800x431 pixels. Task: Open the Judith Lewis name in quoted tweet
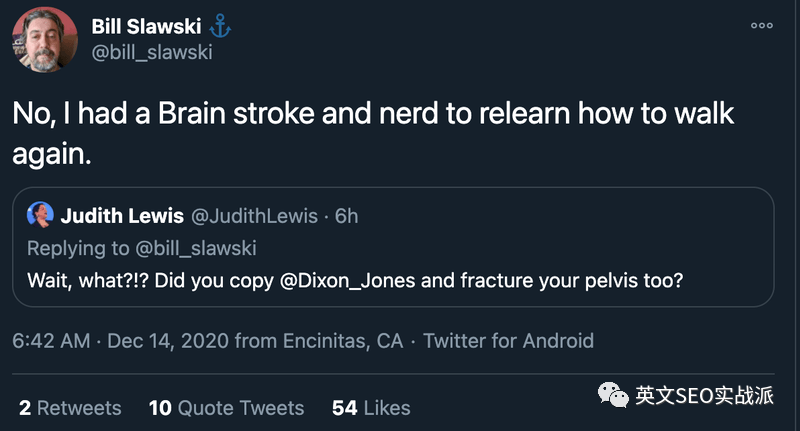pos(122,216)
